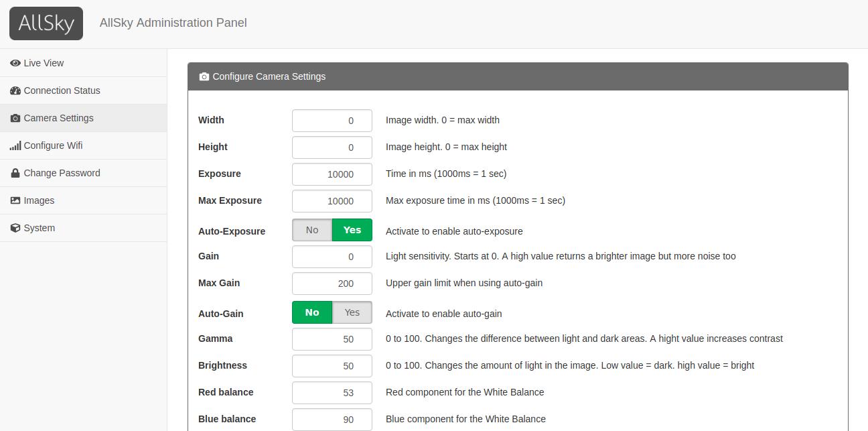Click the Width input field
The image size is (868, 431).
click(332, 121)
